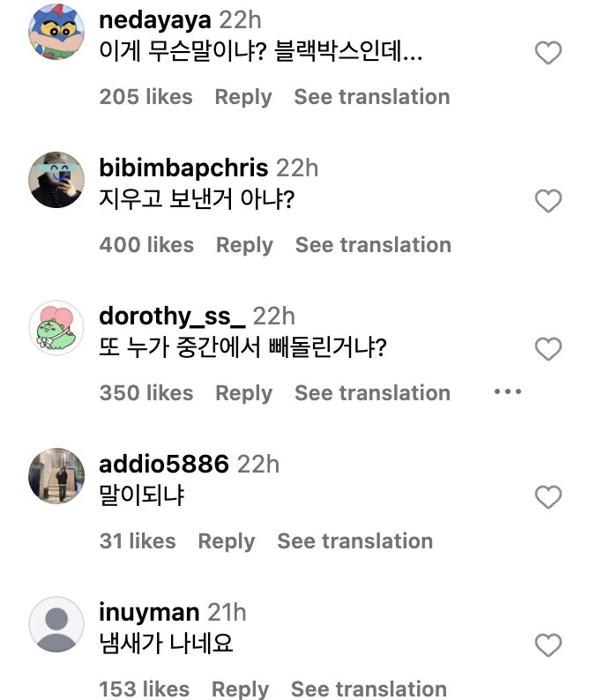Click addio5886's profile photo
The height and width of the screenshot is (700, 589).
pos(56,476)
